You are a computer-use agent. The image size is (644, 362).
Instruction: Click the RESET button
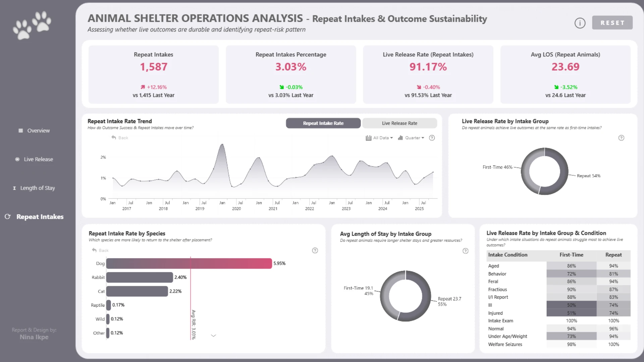(612, 23)
